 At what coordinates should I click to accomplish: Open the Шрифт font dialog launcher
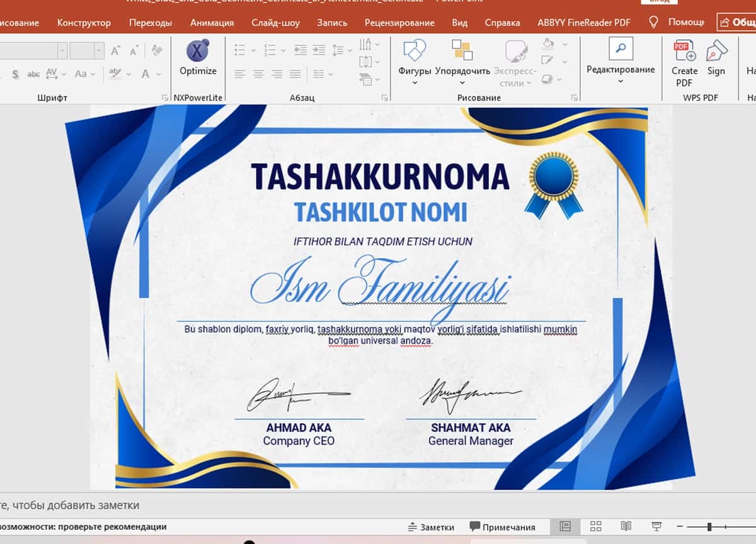[x=165, y=98]
